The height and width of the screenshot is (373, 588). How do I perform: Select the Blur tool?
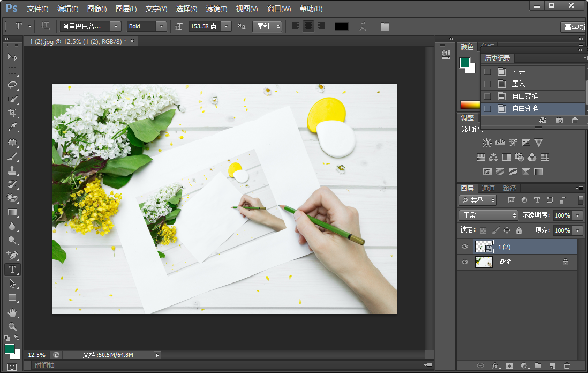click(x=12, y=226)
